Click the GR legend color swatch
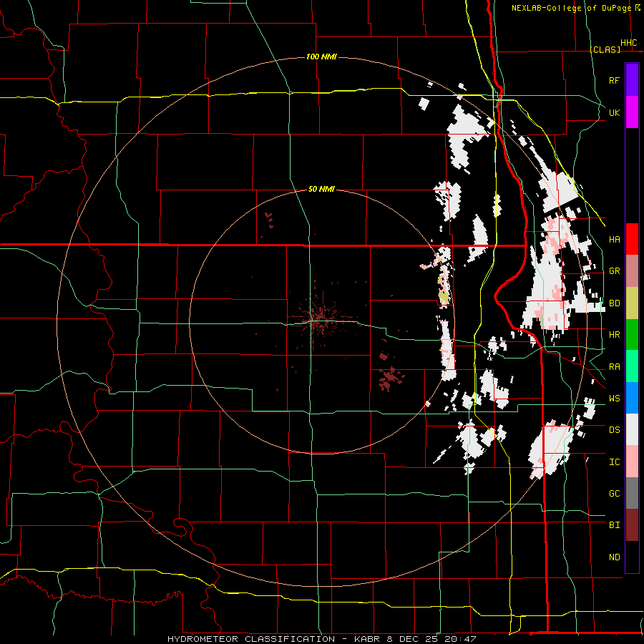Viewport: 644px width, 644px height. (x=632, y=271)
